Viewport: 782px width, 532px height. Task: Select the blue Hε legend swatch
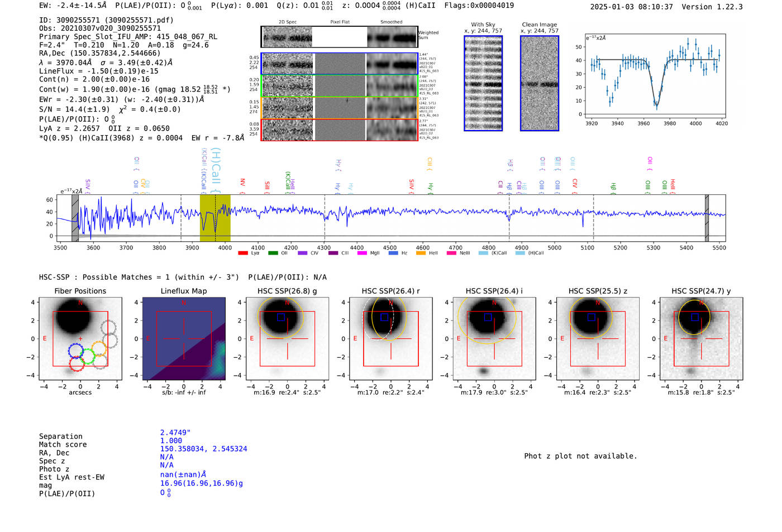point(393,253)
